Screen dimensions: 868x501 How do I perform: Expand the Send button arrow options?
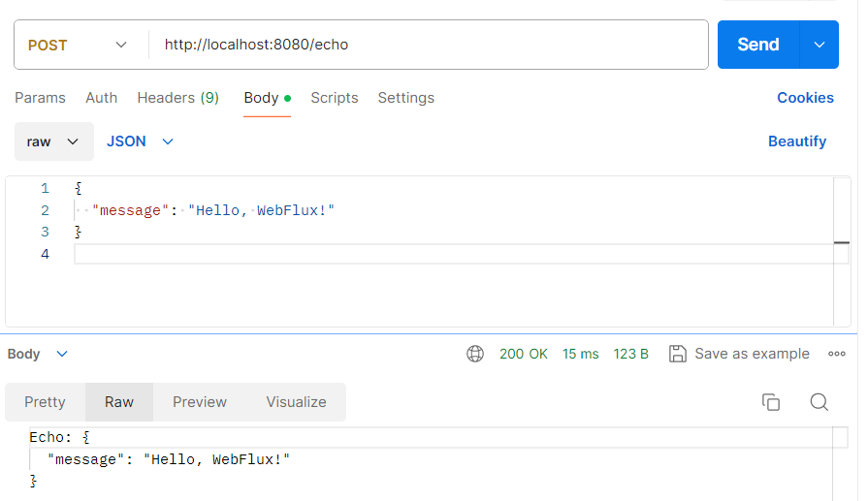click(820, 45)
